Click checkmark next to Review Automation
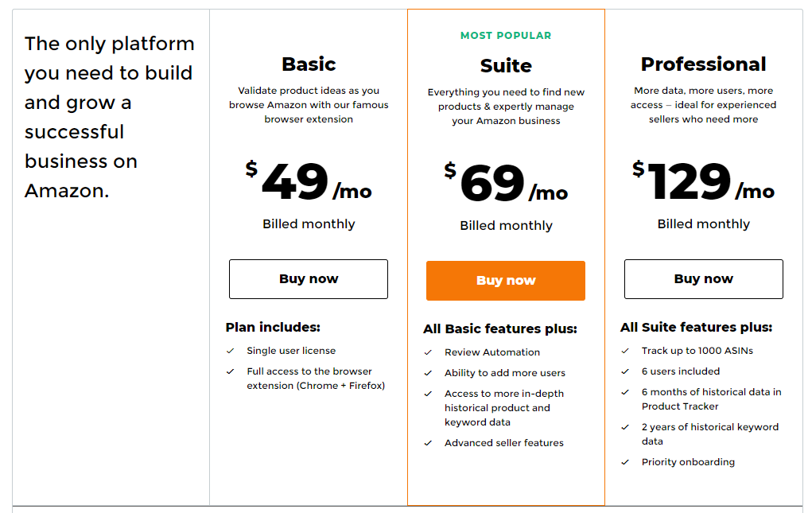This screenshot has width=812, height=513. point(428,352)
